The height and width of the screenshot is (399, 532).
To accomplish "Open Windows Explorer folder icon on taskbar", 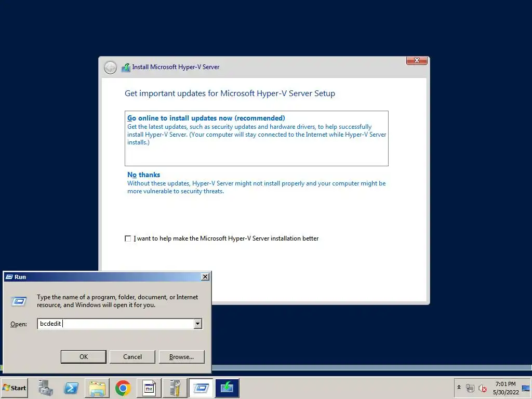I will pyautogui.click(x=97, y=388).
